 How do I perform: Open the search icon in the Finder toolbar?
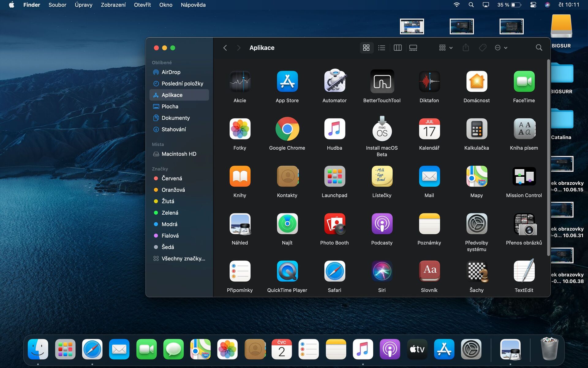point(539,48)
